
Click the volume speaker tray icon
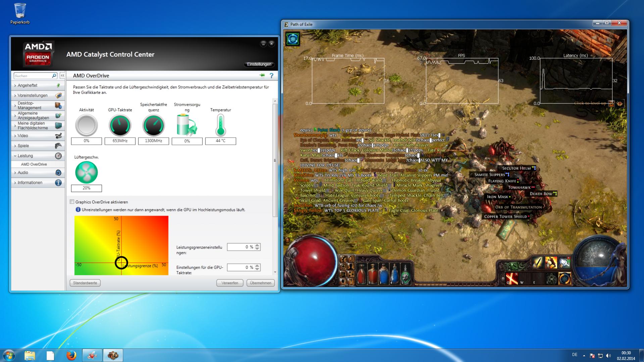click(608, 356)
